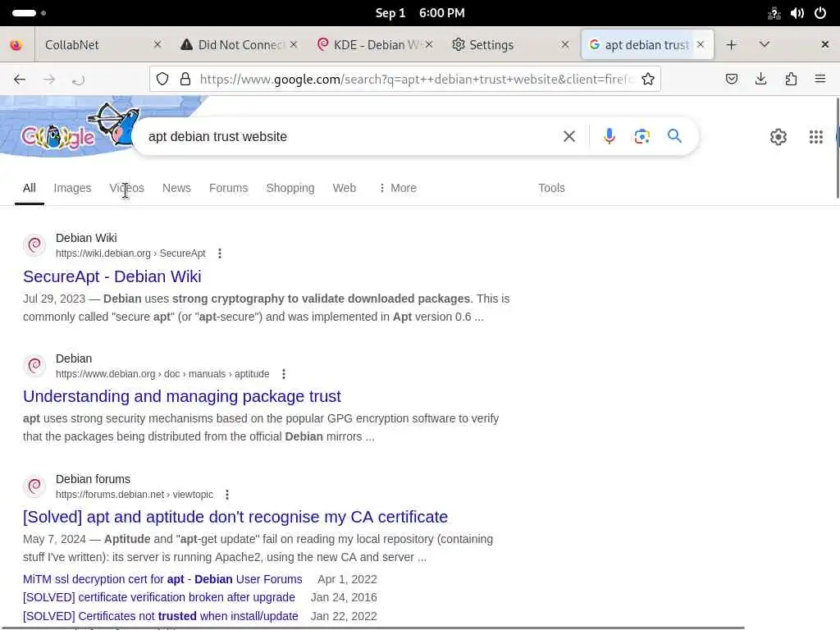Close the CollabNet tab
Image resolution: width=840 pixels, height=630 pixels.
pos(157,44)
